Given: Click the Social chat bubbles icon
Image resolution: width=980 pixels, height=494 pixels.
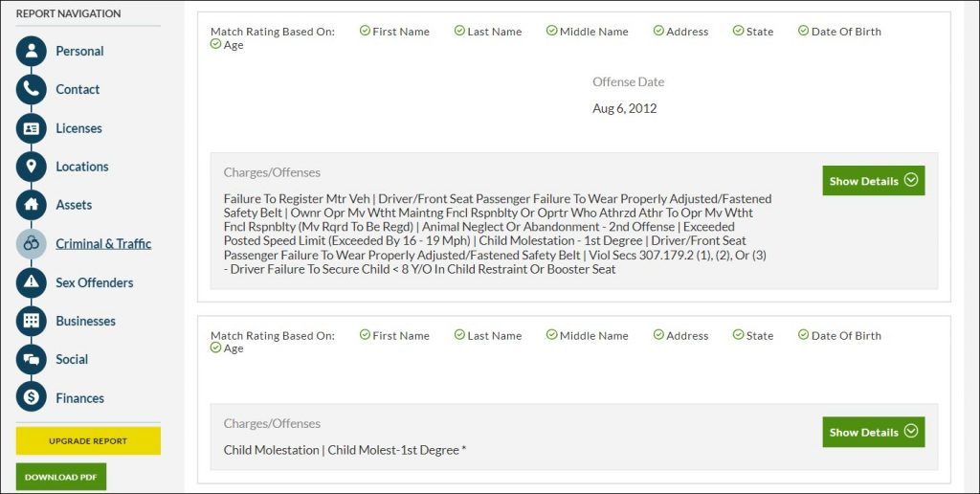Looking at the screenshot, I should pos(32,360).
